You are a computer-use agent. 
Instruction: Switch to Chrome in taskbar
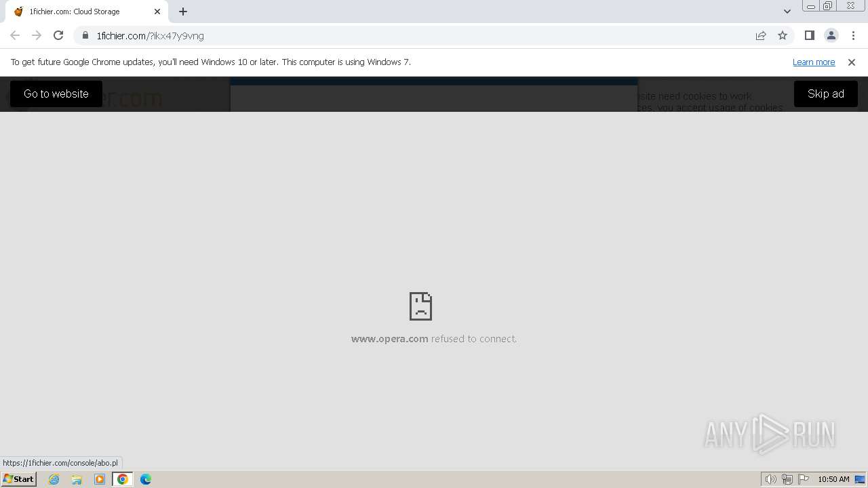point(123,479)
